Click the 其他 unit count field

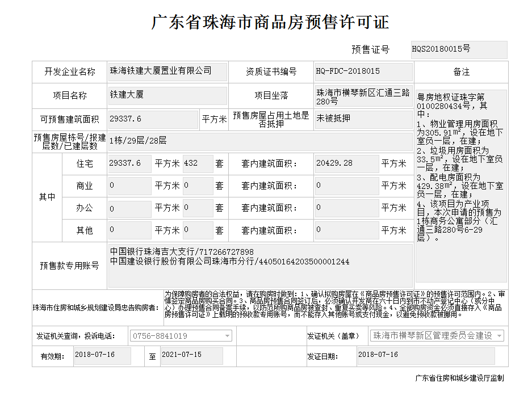(198, 230)
